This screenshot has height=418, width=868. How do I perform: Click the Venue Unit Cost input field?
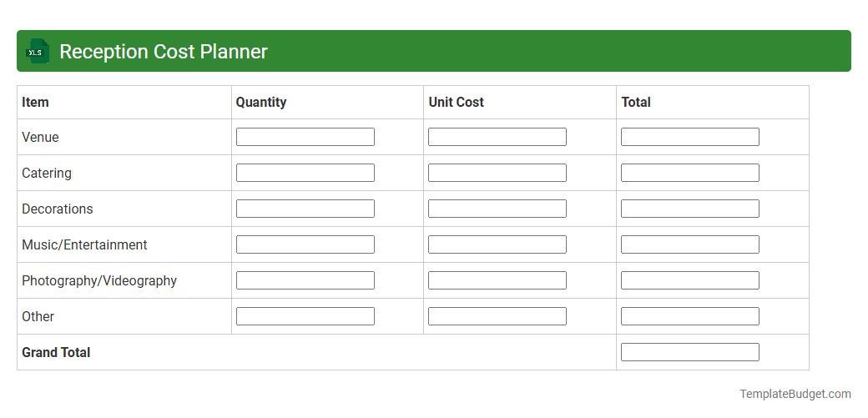pyautogui.click(x=497, y=137)
